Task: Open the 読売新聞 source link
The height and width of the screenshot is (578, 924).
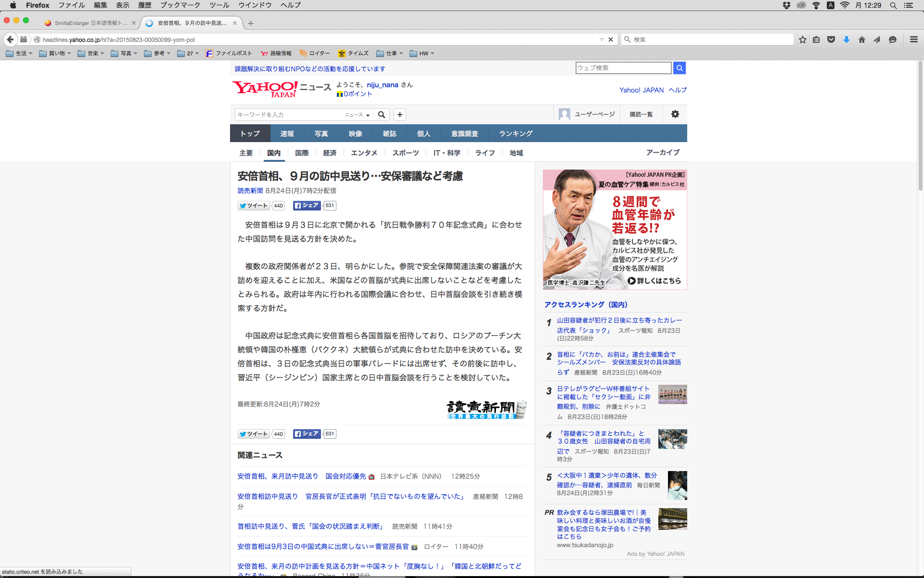Action: tap(250, 191)
